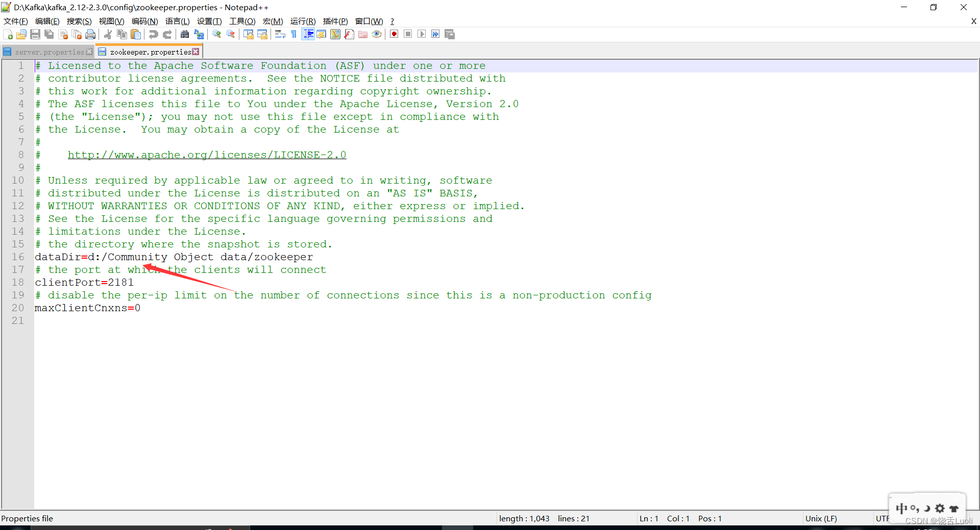Click line number 16 in margin
The width and height of the screenshot is (980, 530).
point(18,257)
